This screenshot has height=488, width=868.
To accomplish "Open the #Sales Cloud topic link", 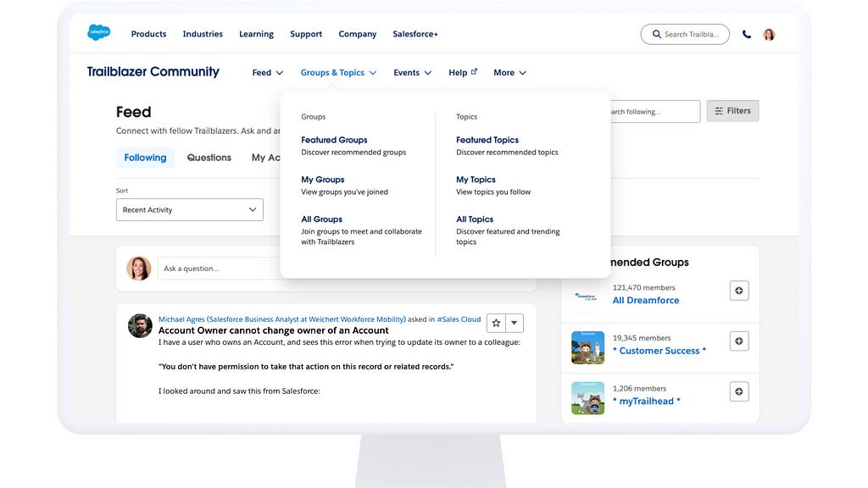I will coord(459,319).
